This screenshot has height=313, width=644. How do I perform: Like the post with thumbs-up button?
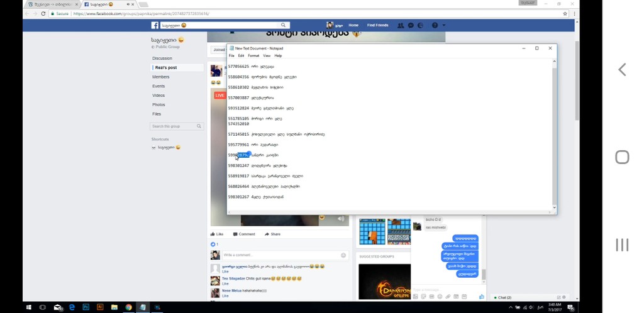point(217,234)
